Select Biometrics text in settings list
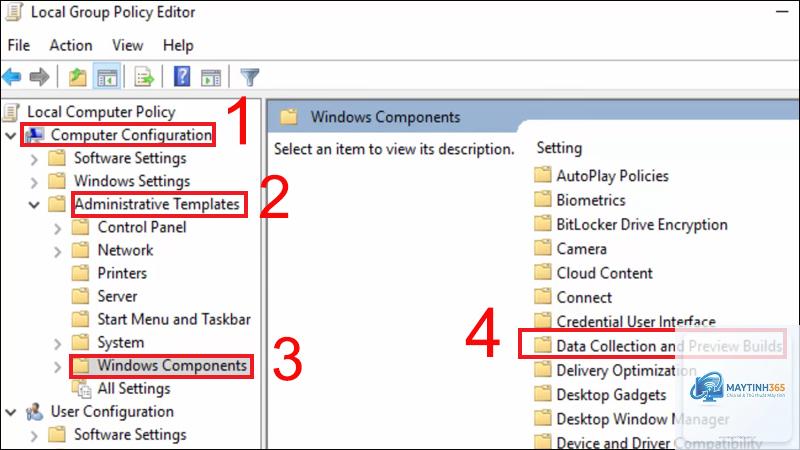Viewport: 800px width, 450px height. pos(591,200)
